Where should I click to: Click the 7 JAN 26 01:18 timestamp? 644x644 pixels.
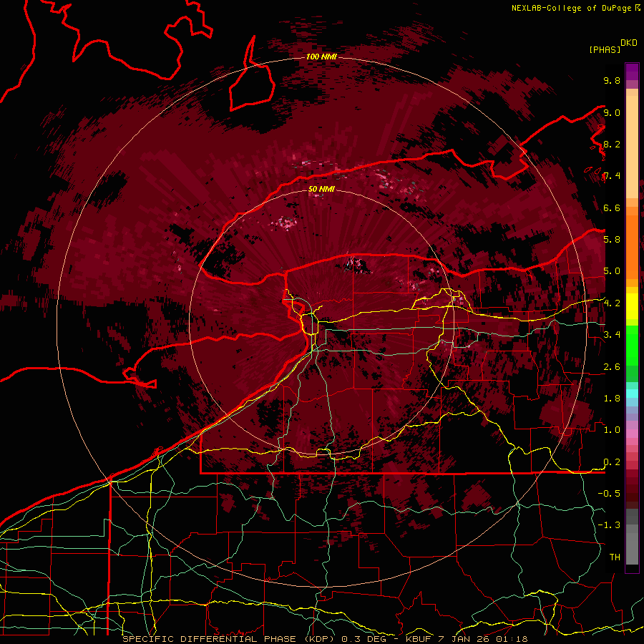coord(484,639)
